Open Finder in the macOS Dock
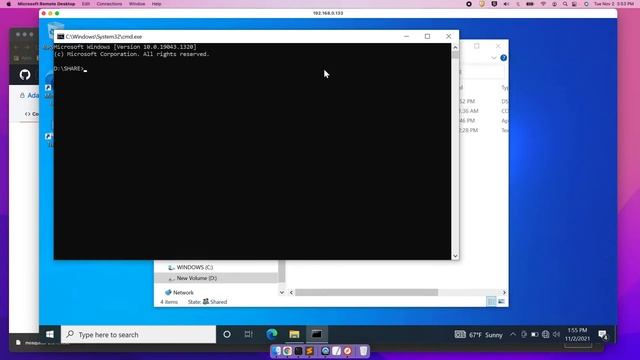The width and height of the screenshot is (640, 360). pos(276,351)
